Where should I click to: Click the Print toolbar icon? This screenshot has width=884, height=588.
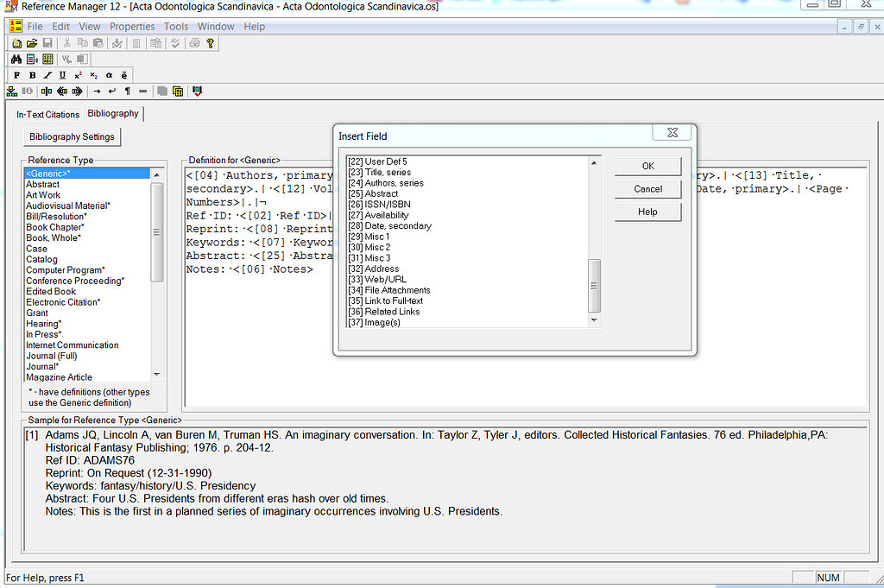point(193,42)
